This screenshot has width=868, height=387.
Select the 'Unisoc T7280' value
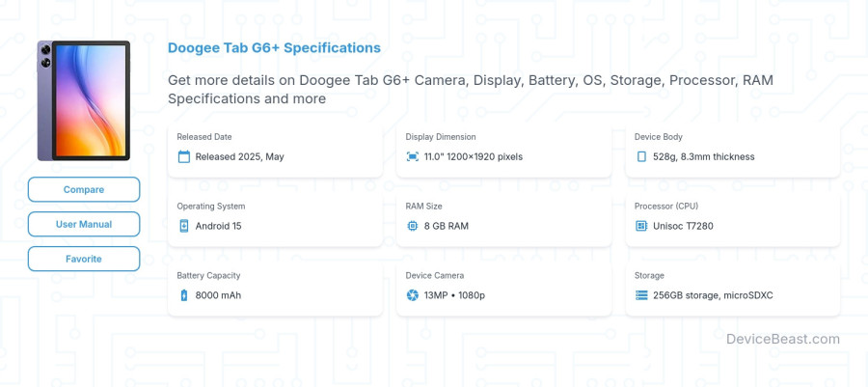click(x=683, y=226)
